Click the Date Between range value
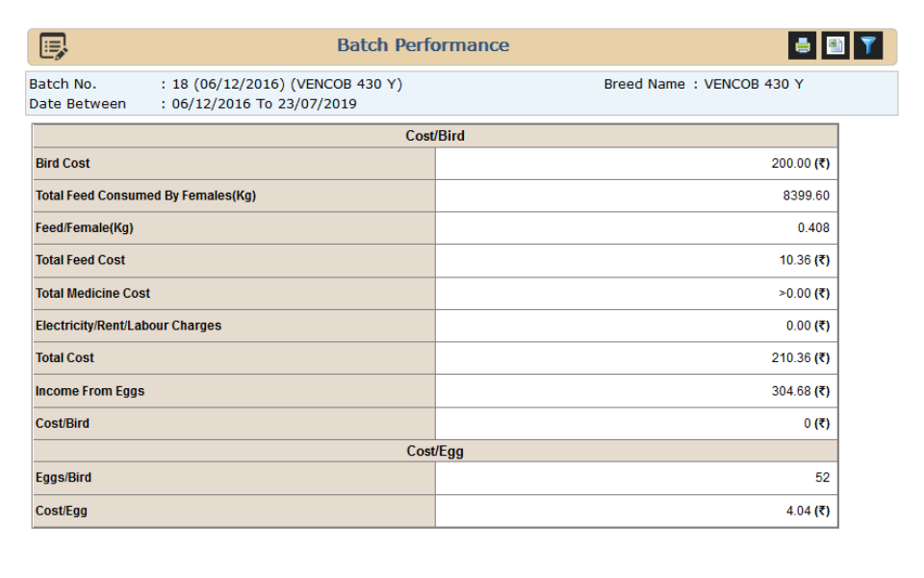 [x=264, y=104]
